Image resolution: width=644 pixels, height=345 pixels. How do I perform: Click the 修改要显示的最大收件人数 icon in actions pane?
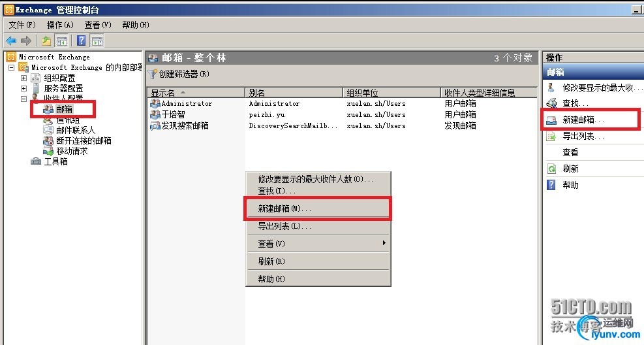551,88
